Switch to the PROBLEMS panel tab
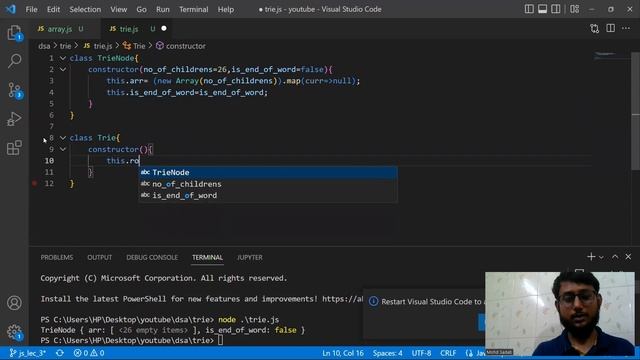 (x=57, y=258)
